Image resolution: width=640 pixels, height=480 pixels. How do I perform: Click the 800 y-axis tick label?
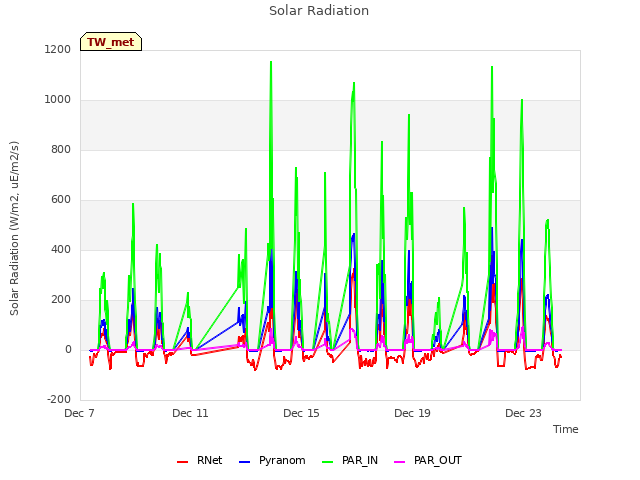tap(61, 150)
